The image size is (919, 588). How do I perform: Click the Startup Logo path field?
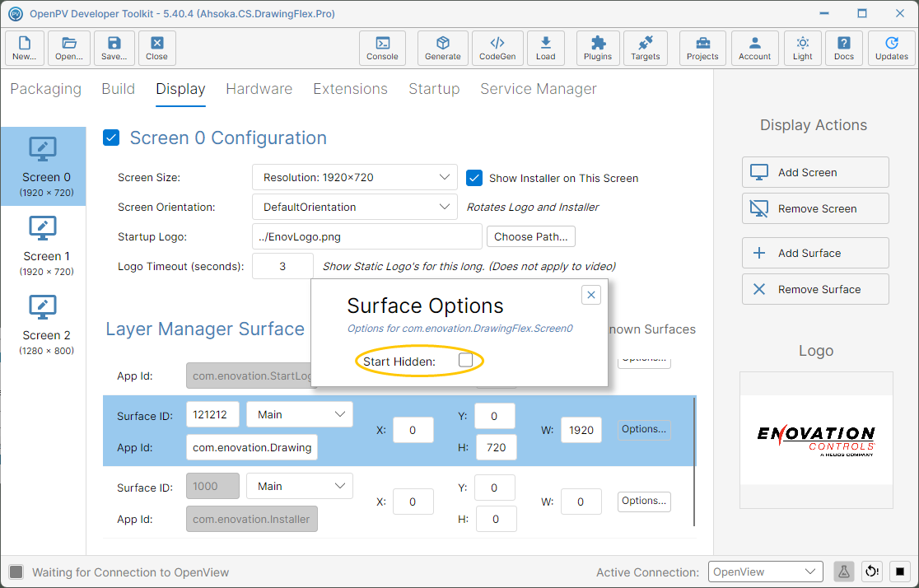[x=367, y=236]
